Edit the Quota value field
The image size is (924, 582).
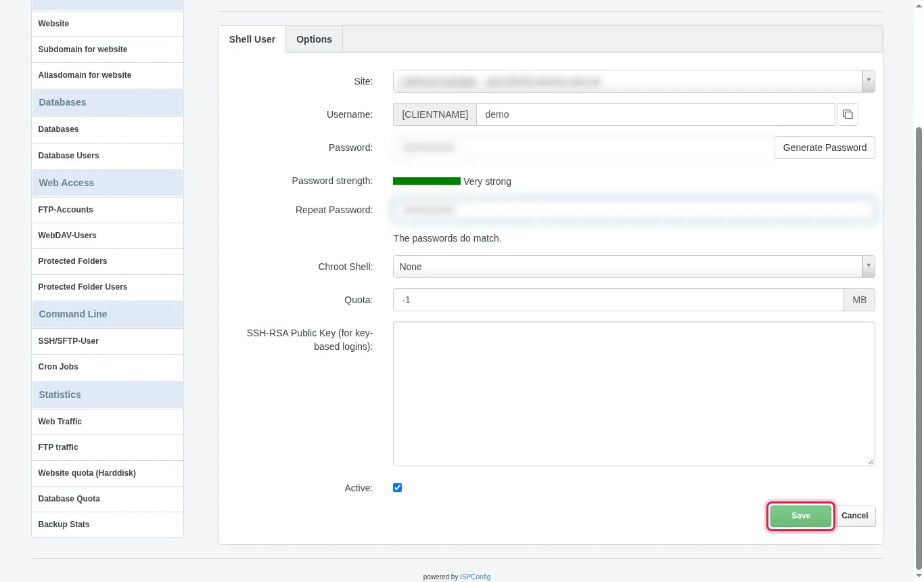click(x=618, y=300)
